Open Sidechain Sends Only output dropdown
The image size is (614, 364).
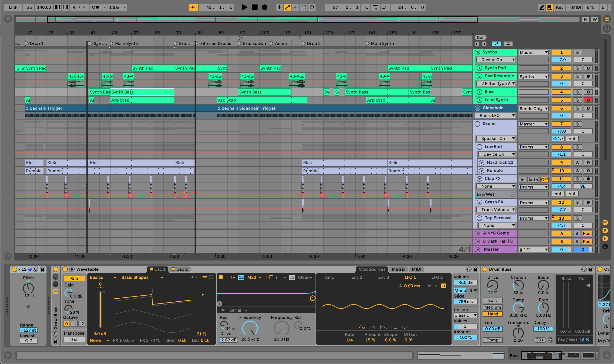tap(533, 108)
